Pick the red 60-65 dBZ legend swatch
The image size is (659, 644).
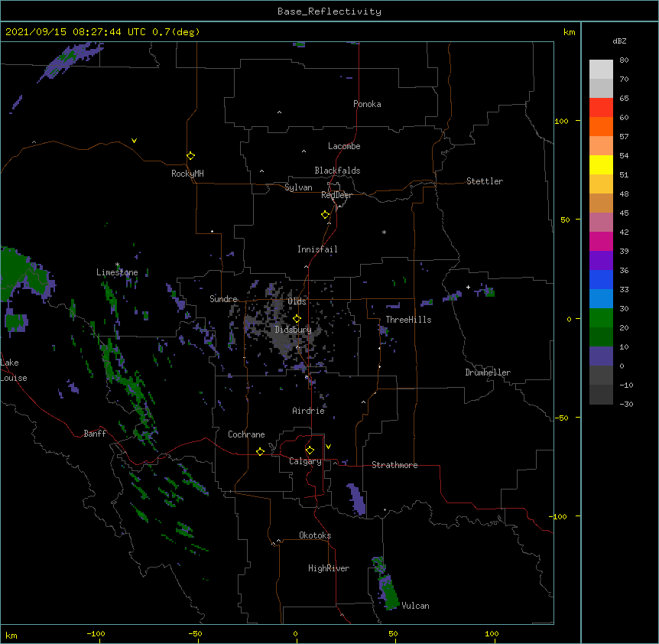click(x=601, y=108)
